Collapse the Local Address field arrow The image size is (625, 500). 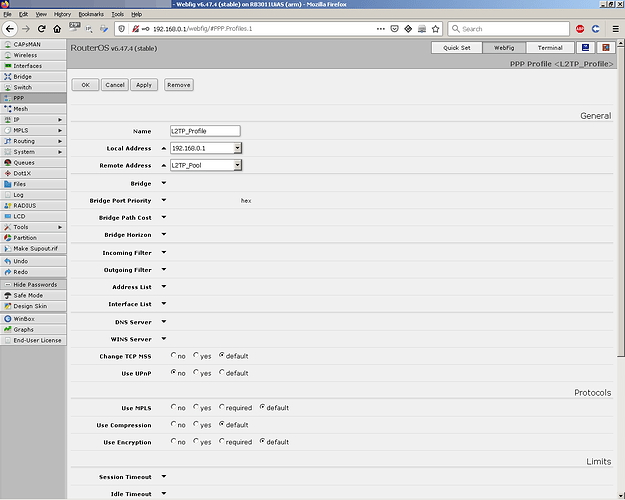tap(164, 148)
